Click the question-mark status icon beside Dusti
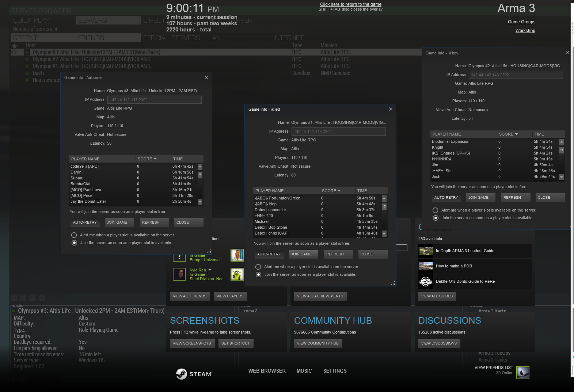Image resolution: width=574 pixels, height=392 pixels. 27,73
